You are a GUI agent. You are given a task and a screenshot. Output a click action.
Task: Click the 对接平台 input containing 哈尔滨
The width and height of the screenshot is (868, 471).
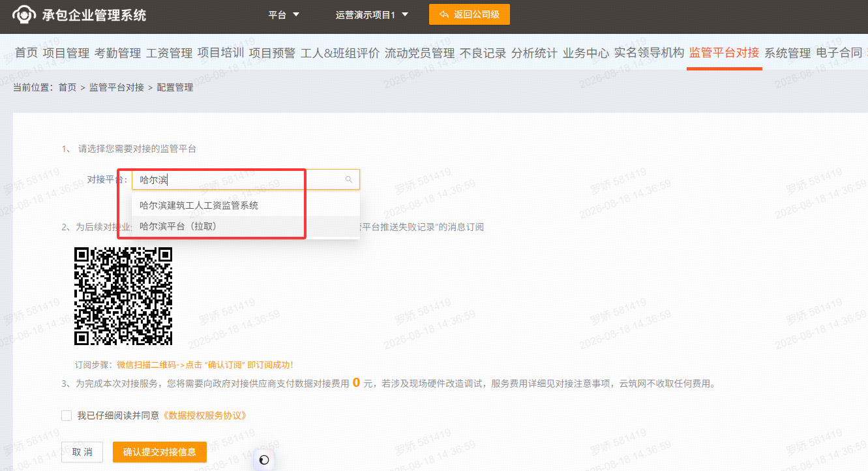pos(246,179)
